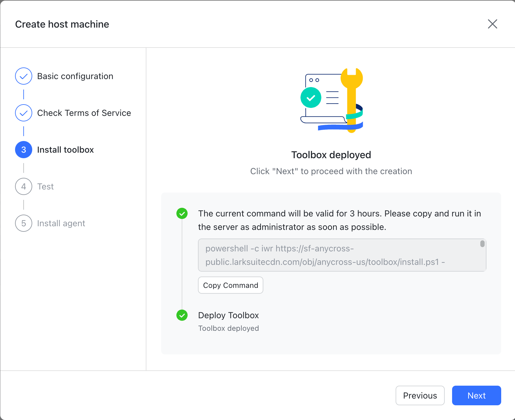The image size is (515, 420).
Task: Click 'Click "Next" to proceed' instruction text
Action: coord(331,171)
